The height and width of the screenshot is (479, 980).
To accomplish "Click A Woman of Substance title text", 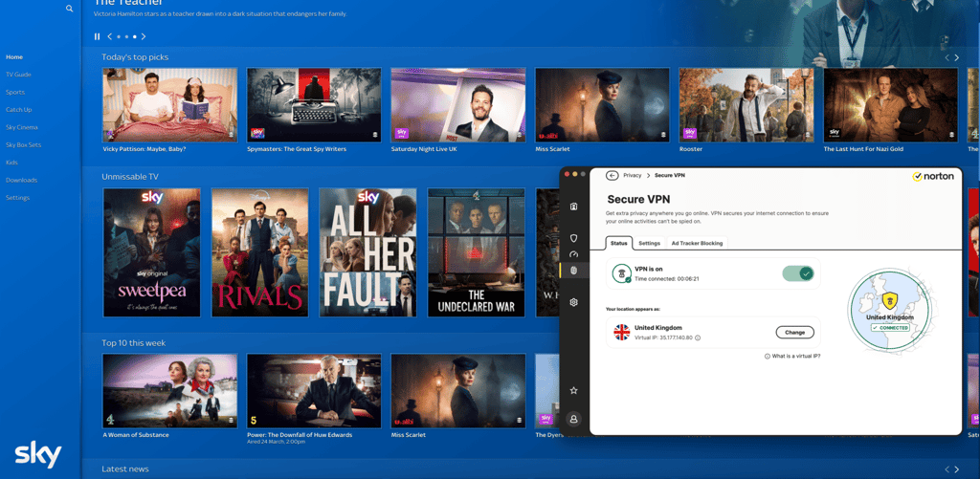I will point(136,435).
